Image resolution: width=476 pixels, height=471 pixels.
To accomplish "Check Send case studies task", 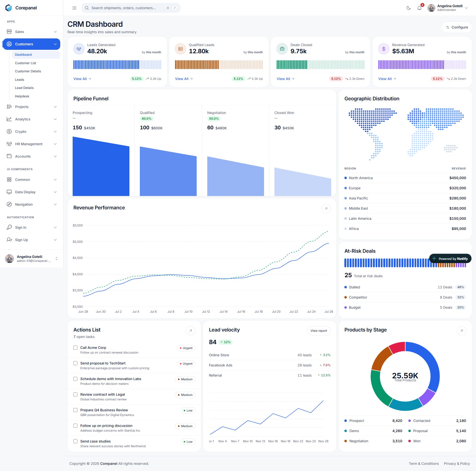I will [75, 441].
